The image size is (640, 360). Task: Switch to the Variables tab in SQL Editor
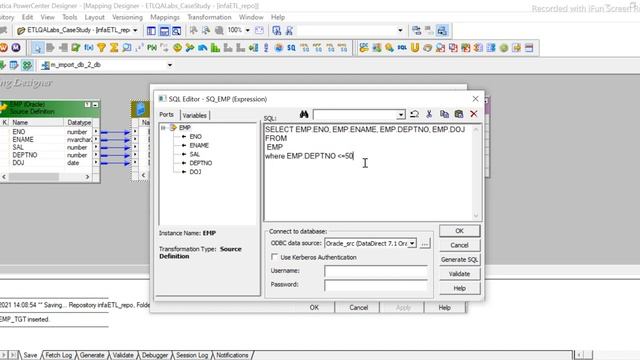[194, 116]
